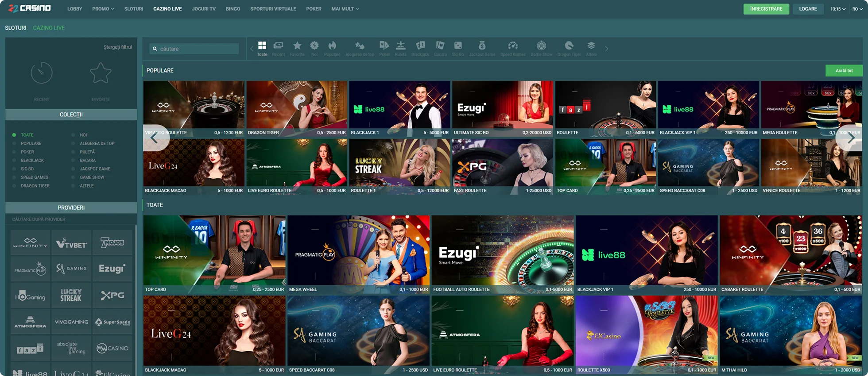Image resolution: width=868 pixels, height=376 pixels.
Task: Filter by TVBET provider logo
Action: (71, 242)
